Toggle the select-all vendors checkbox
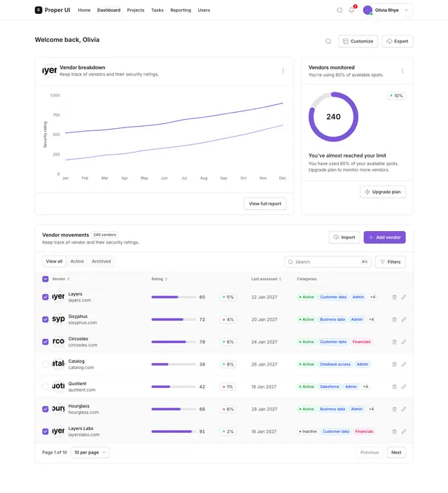Image resolution: width=448 pixels, height=493 pixels. click(x=45, y=279)
